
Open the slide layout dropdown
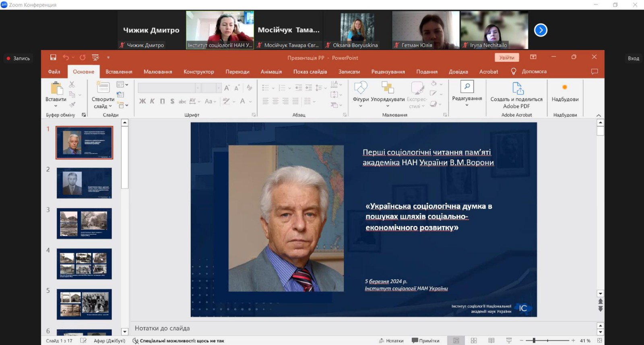122,84
